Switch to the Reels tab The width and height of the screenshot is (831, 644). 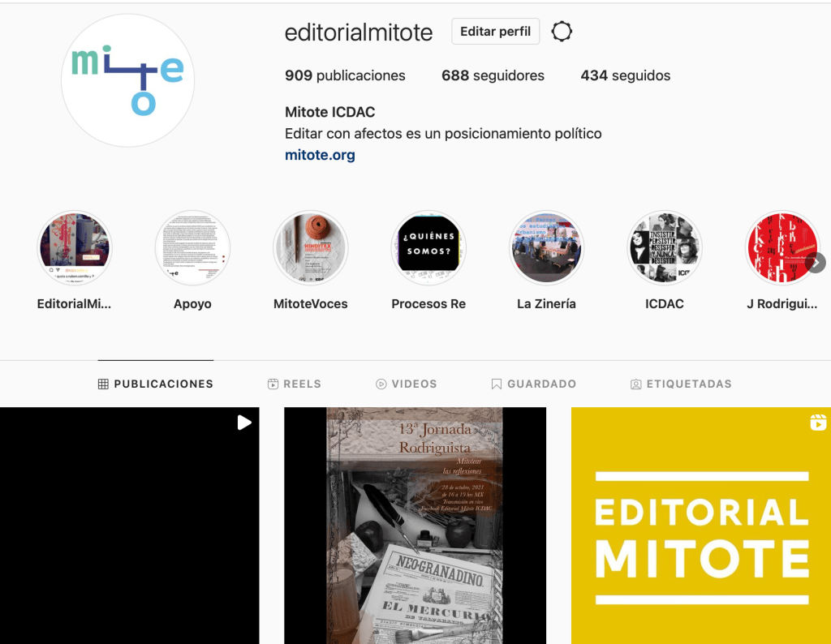(x=295, y=384)
